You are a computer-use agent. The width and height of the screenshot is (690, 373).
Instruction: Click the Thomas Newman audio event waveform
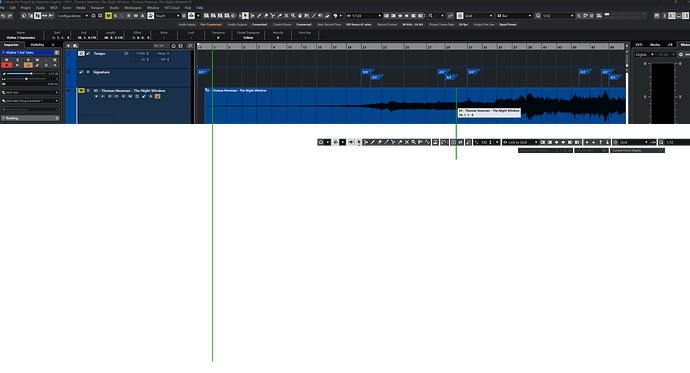tap(415, 106)
